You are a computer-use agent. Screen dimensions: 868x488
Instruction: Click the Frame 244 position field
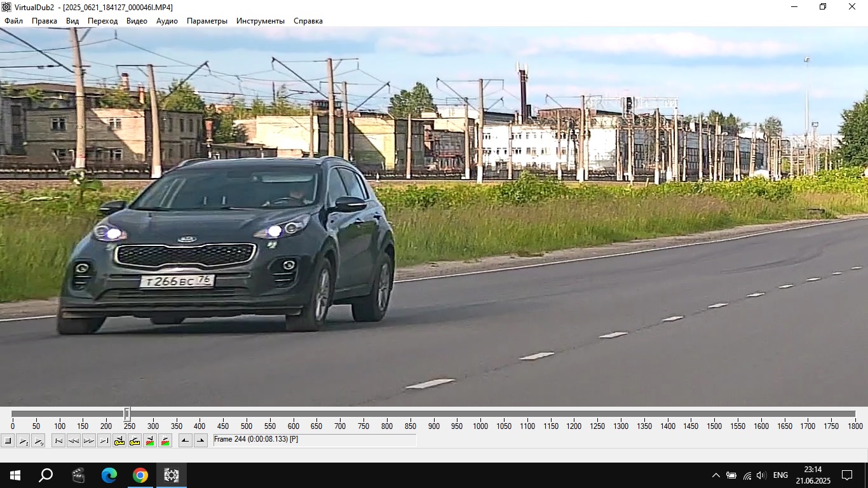coord(315,440)
